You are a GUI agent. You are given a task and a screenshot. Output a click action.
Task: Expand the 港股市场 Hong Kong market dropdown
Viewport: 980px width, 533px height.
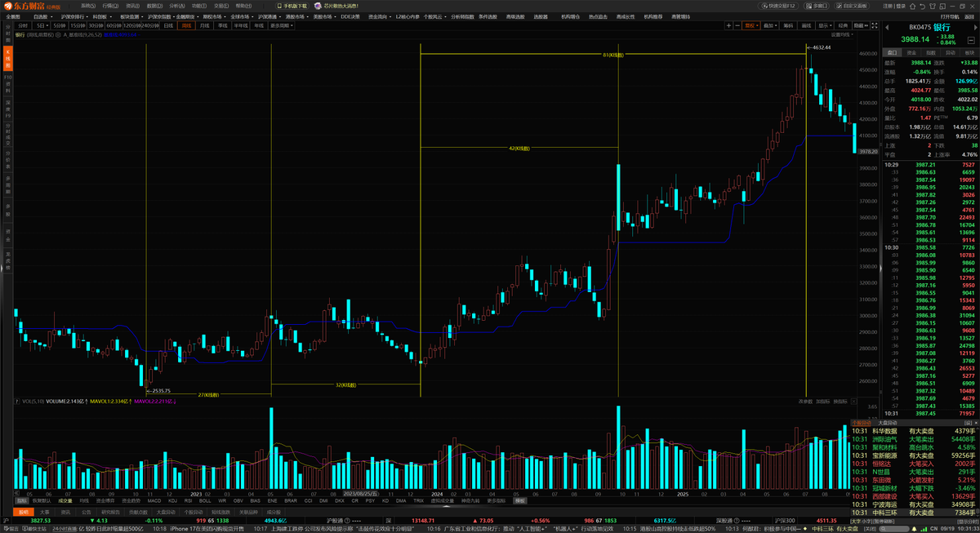coord(296,16)
